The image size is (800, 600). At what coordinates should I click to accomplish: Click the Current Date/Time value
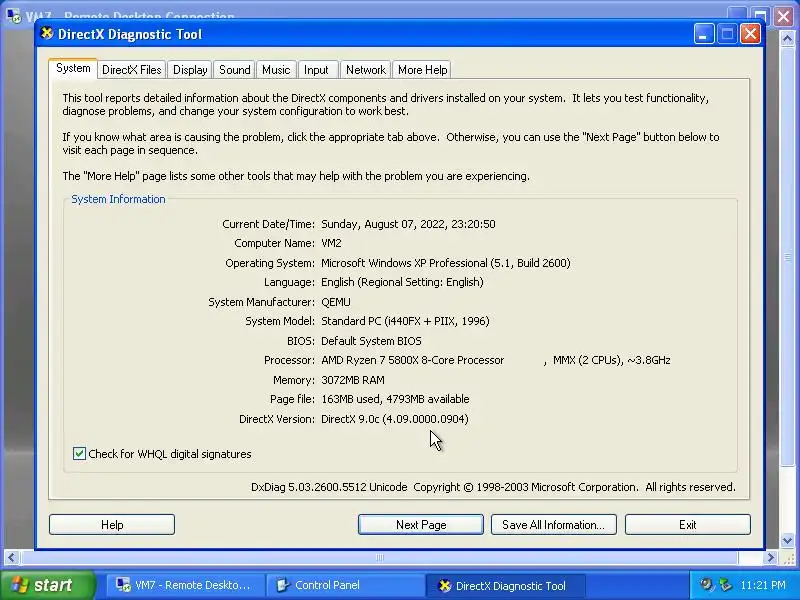click(408, 224)
